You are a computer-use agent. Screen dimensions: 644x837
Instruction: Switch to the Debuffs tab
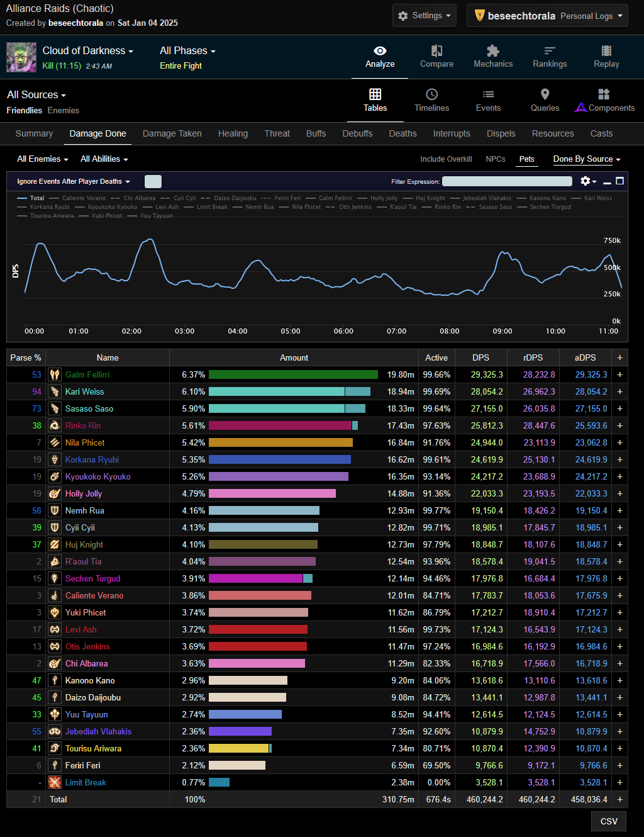click(357, 133)
